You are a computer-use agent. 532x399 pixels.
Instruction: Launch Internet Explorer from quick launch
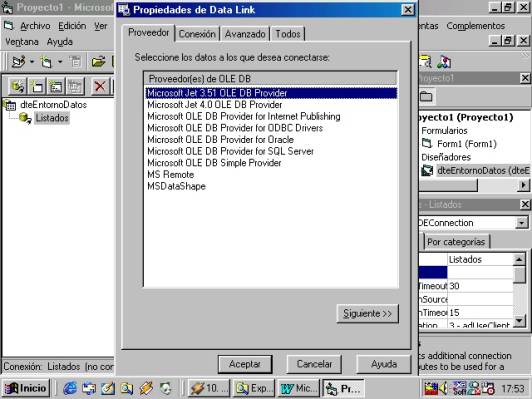click(70, 388)
